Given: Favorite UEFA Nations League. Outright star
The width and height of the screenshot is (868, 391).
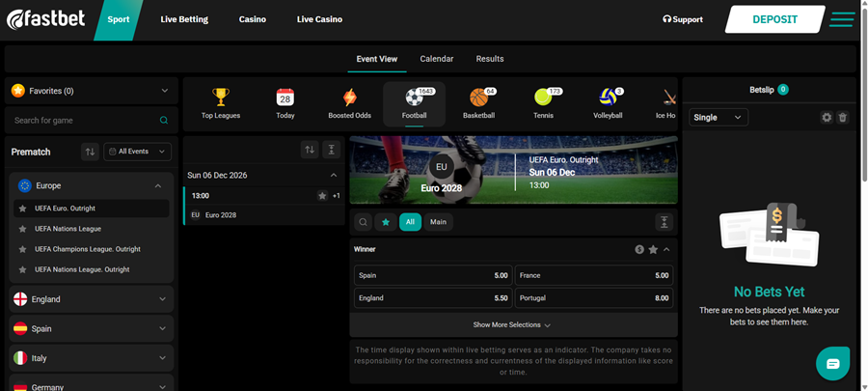Looking at the screenshot, I should (x=23, y=269).
